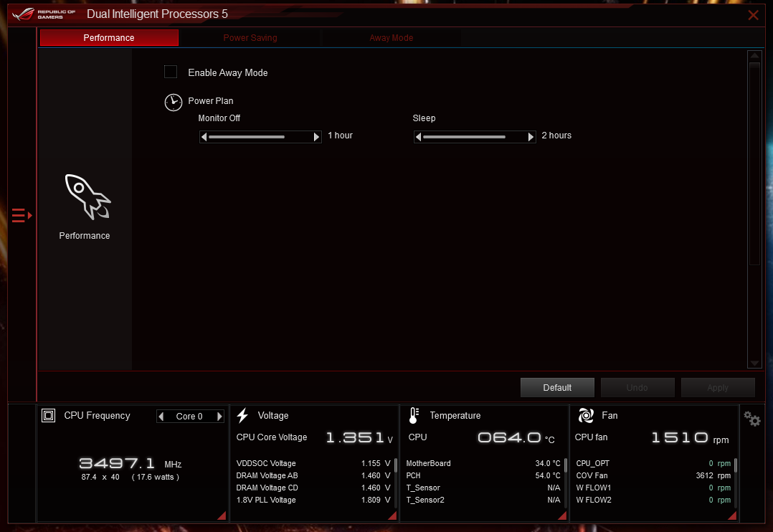
Task: Click the 1.8V PLL Voltage row
Action: click(313, 500)
